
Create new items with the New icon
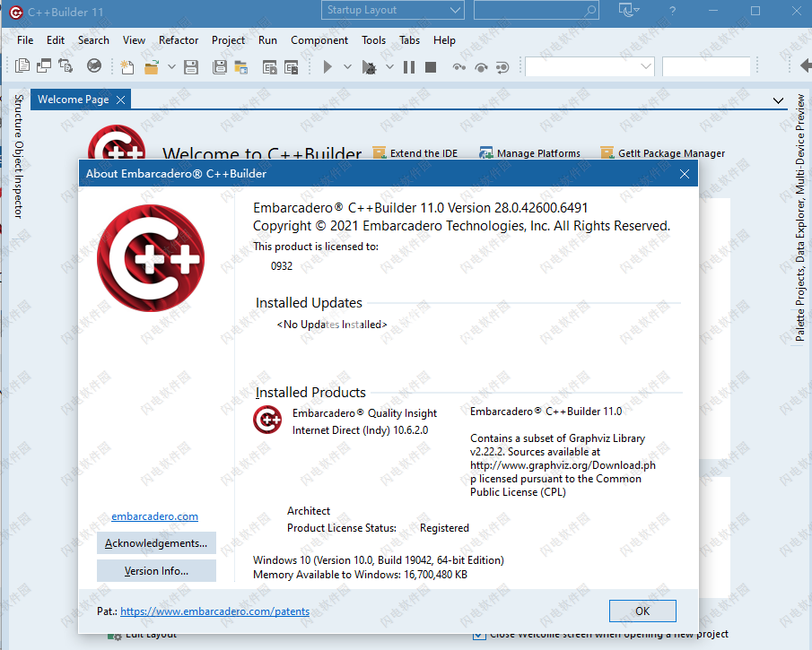(x=127, y=66)
